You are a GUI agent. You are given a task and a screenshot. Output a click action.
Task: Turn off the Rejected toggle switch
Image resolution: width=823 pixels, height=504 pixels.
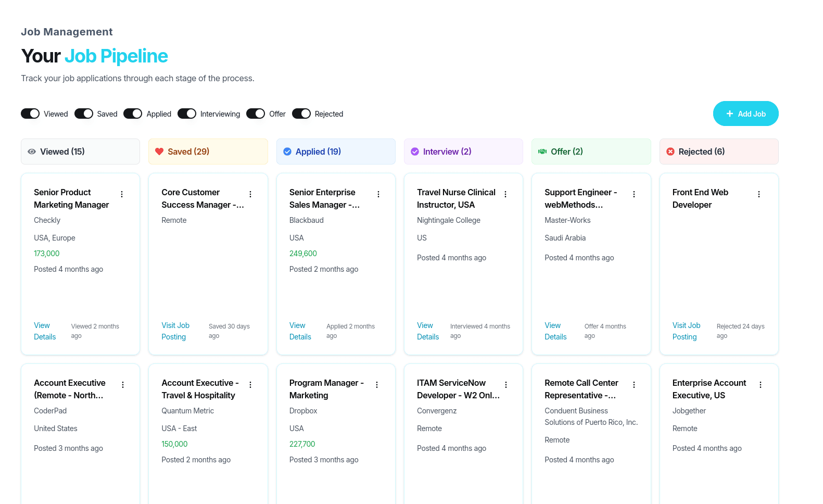[x=301, y=114]
